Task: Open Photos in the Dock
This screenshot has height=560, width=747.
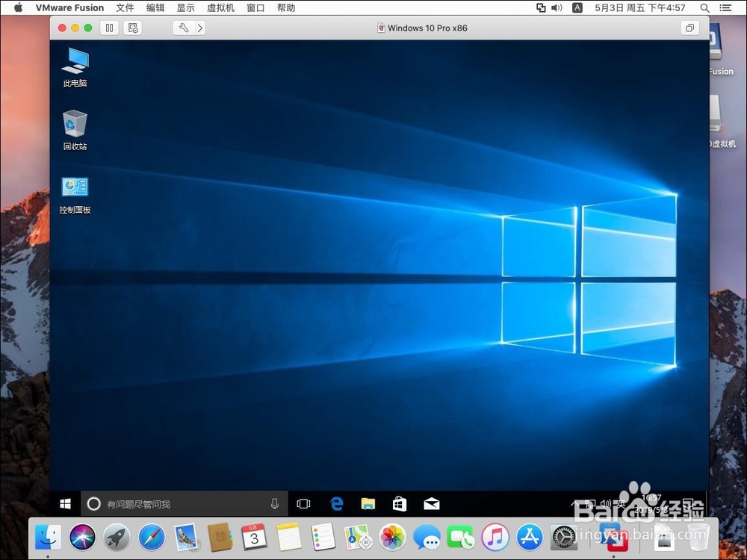Action: (392, 537)
